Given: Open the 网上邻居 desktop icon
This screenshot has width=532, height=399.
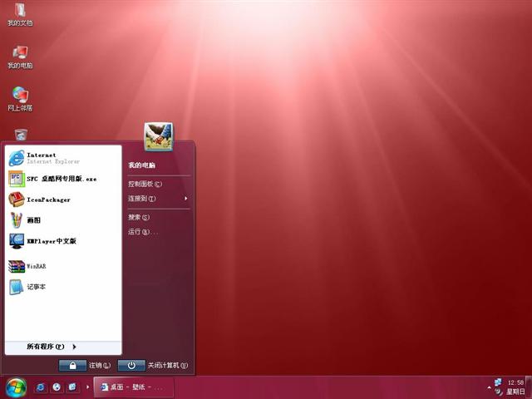Looking at the screenshot, I should click(20, 99).
